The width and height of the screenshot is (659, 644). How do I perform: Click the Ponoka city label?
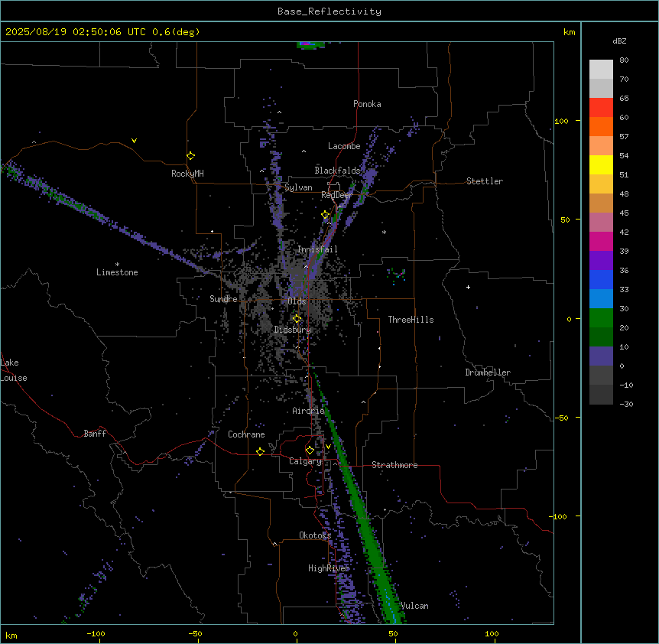point(367,104)
